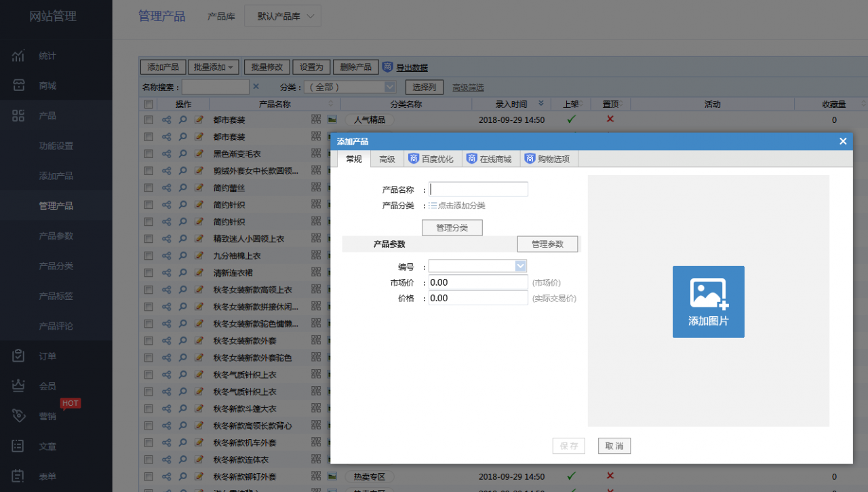Open the 高级筛选 advanced filter link
868x492 pixels.
[x=468, y=87]
